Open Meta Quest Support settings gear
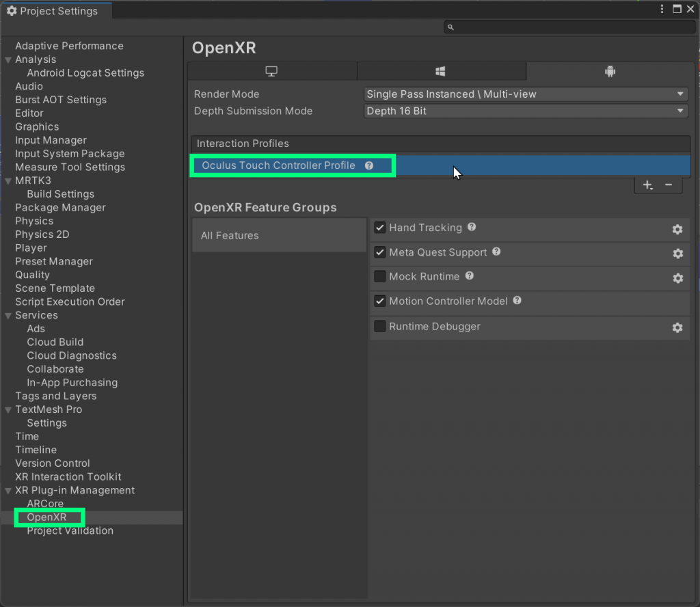700x607 pixels. pyautogui.click(x=677, y=254)
